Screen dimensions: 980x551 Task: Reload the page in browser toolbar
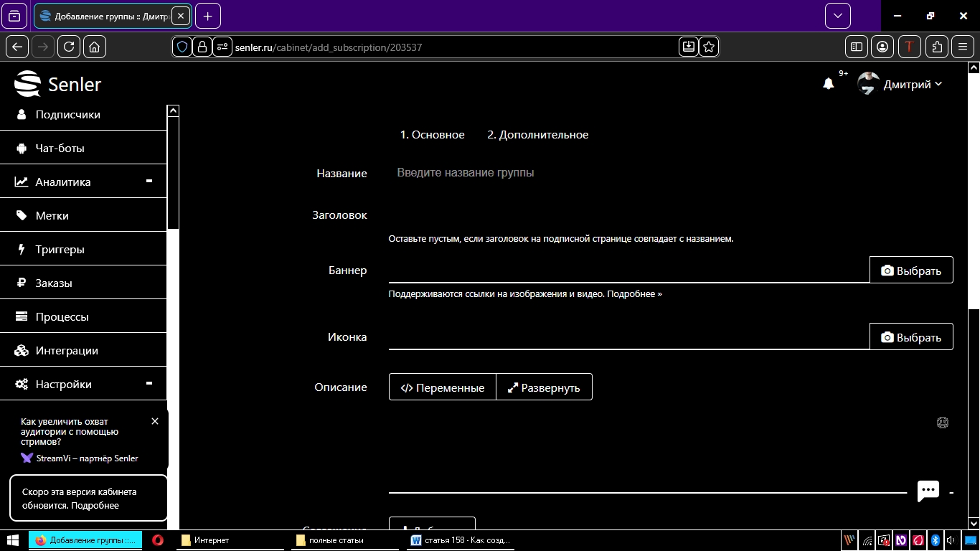tap(69, 47)
